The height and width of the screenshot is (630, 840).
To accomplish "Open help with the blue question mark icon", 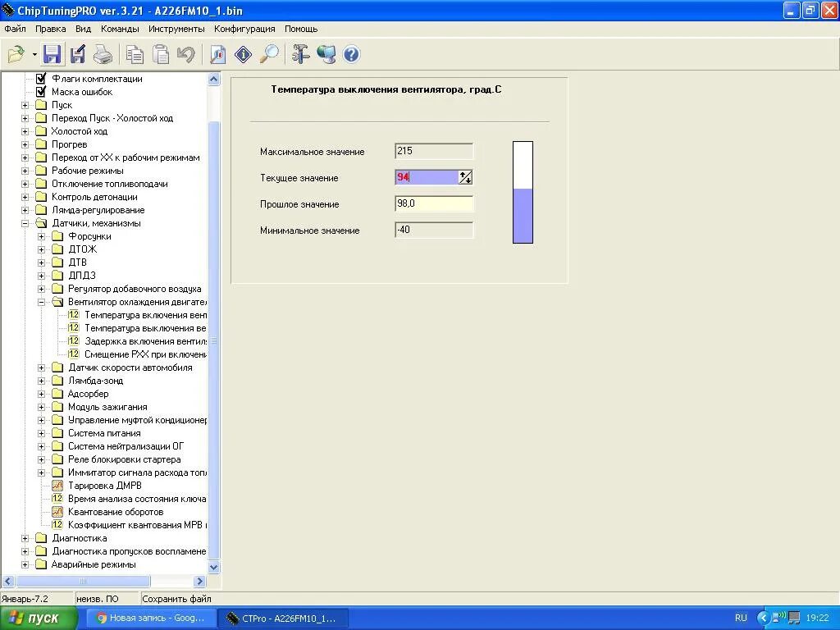I will point(351,54).
